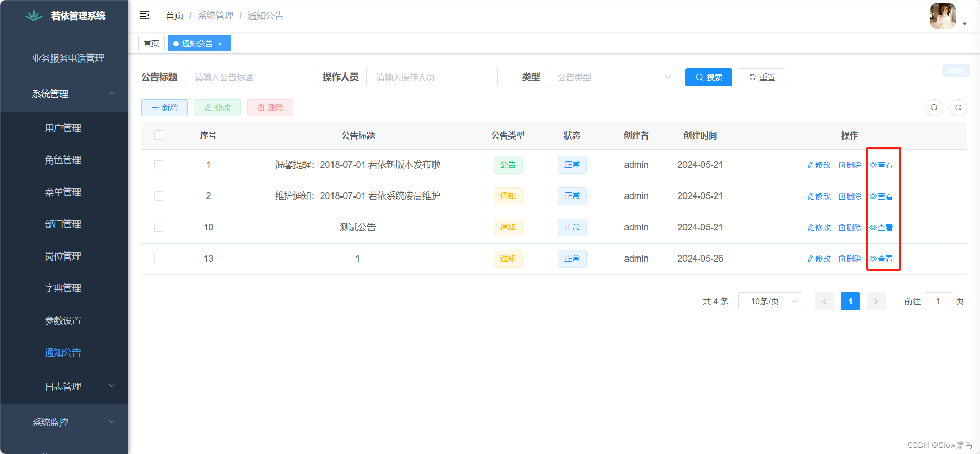Screen dimensions: 980x454
Task: Toggle the search bar visibility icon
Action: coord(934,108)
